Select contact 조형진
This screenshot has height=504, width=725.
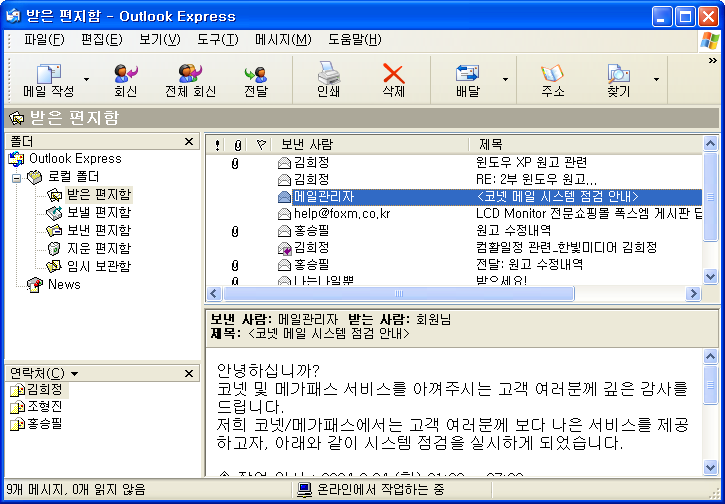point(37,407)
